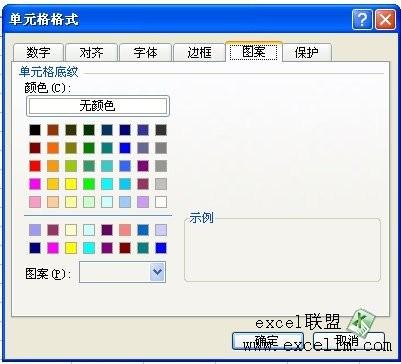Screen dimensions: 401x364
Task: Select the medium green swatch below dark green
Action: pos(89,148)
